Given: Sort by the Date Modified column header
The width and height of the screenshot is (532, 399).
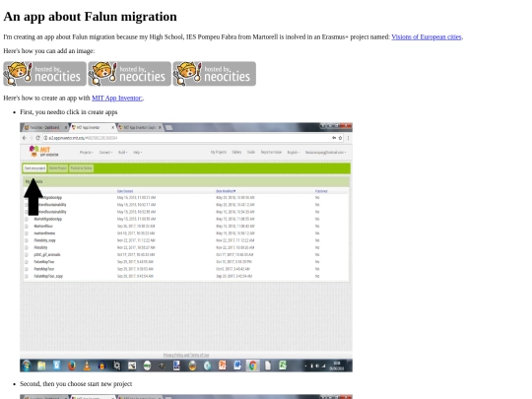Looking at the screenshot, I should click(x=226, y=191).
